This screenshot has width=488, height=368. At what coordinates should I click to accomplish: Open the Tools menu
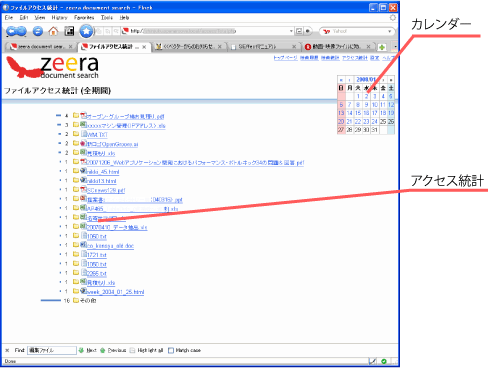107,18
